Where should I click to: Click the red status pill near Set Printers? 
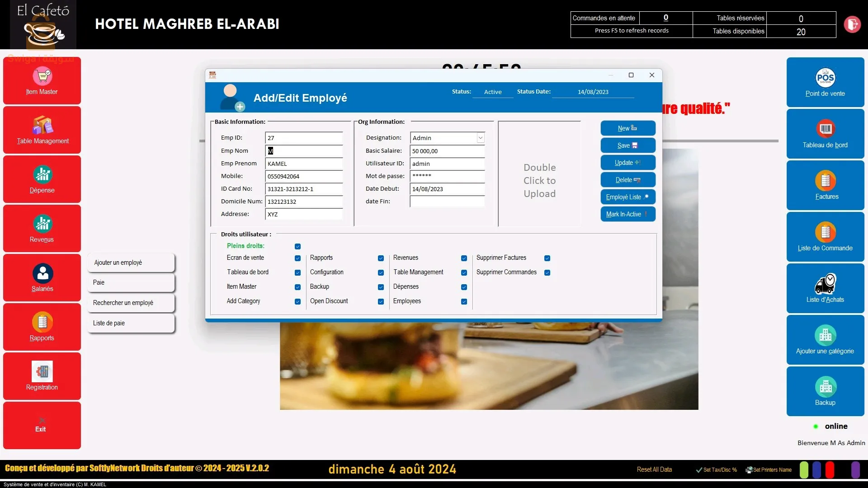click(x=830, y=470)
